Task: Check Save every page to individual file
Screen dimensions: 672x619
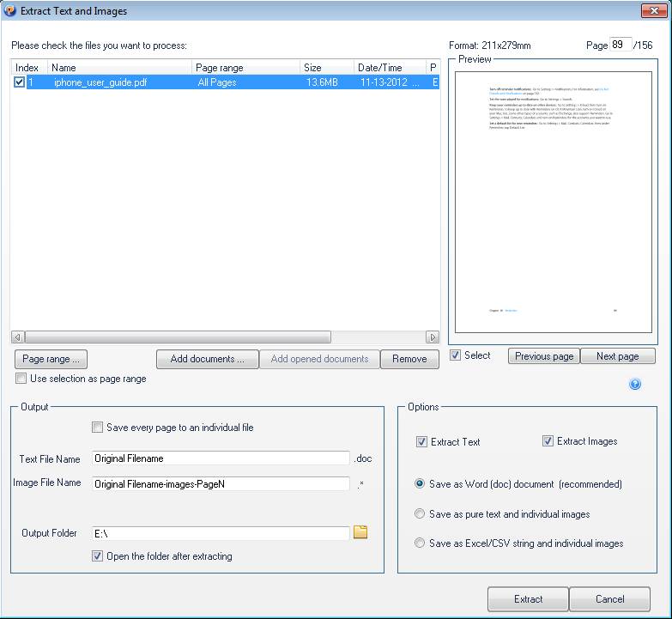Action: [98, 428]
